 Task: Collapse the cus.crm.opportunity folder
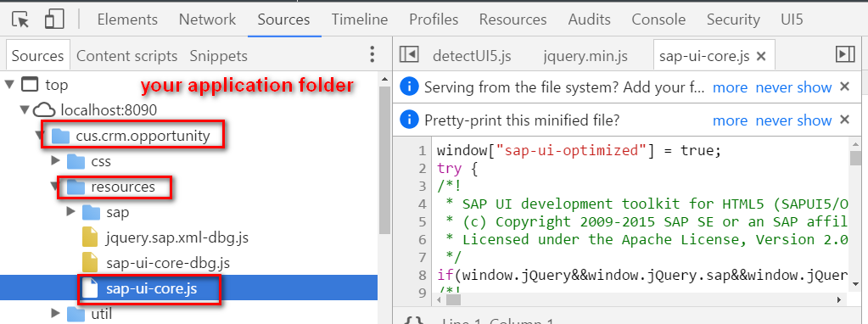[x=42, y=136]
